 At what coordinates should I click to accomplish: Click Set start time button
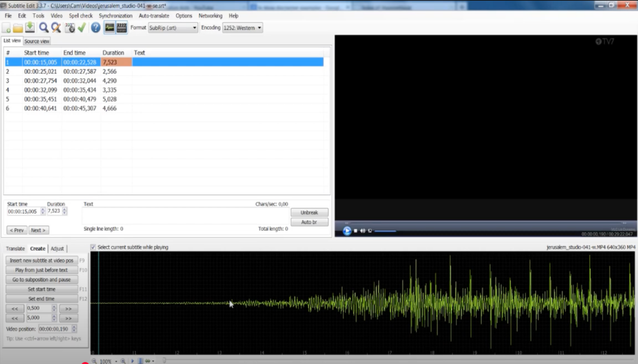pos(41,289)
